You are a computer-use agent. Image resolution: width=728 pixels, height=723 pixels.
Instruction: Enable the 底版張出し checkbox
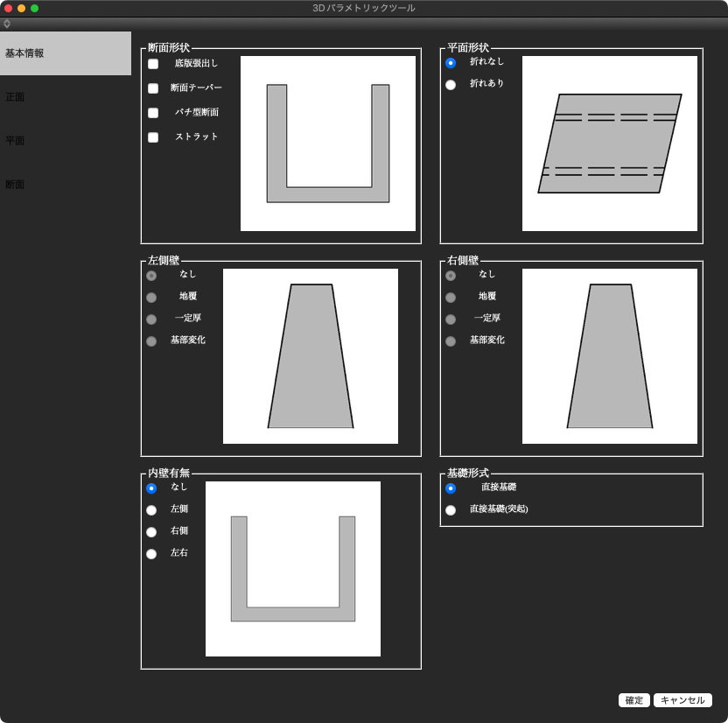153,64
